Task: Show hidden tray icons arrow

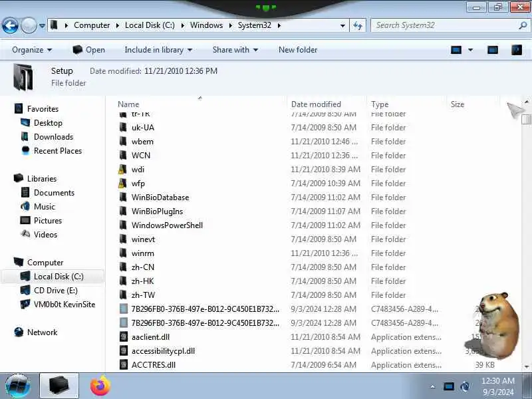Action: click(x=433, y=386)
